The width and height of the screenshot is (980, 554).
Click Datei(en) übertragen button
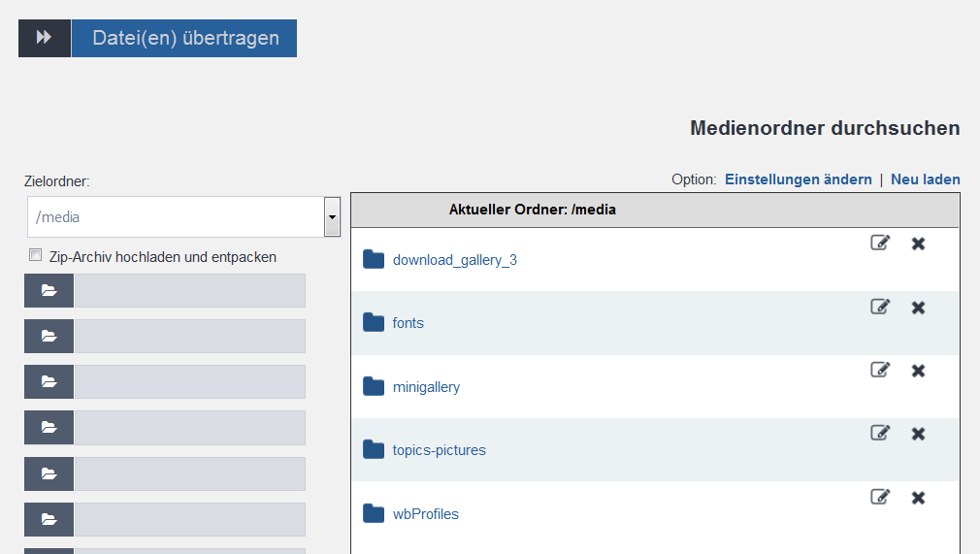(184, 38)
